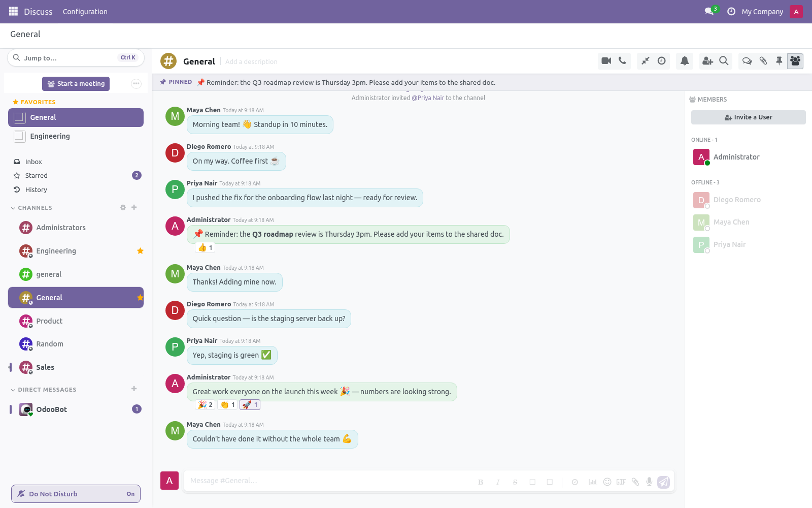Open the attachments panel from the header paperclip

[763, 61]
